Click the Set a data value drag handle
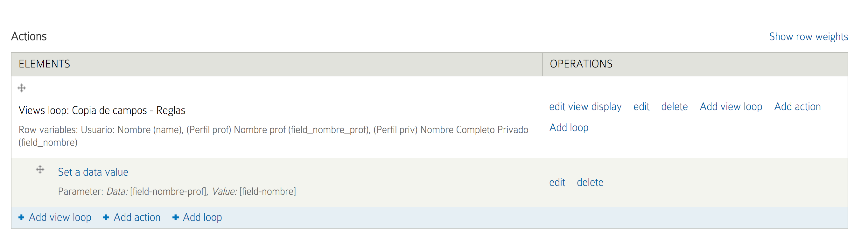The width and height of the screenshot is (868, 245). (40, 170)
